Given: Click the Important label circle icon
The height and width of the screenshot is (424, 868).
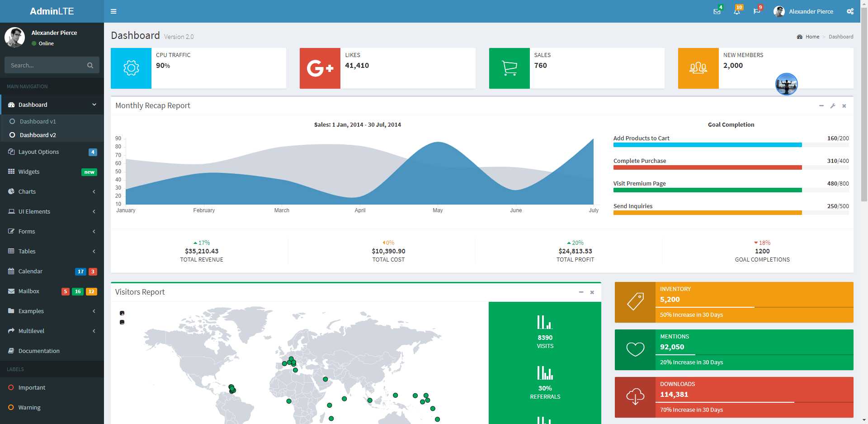Looking at the screenshot, I should point(11,387).
